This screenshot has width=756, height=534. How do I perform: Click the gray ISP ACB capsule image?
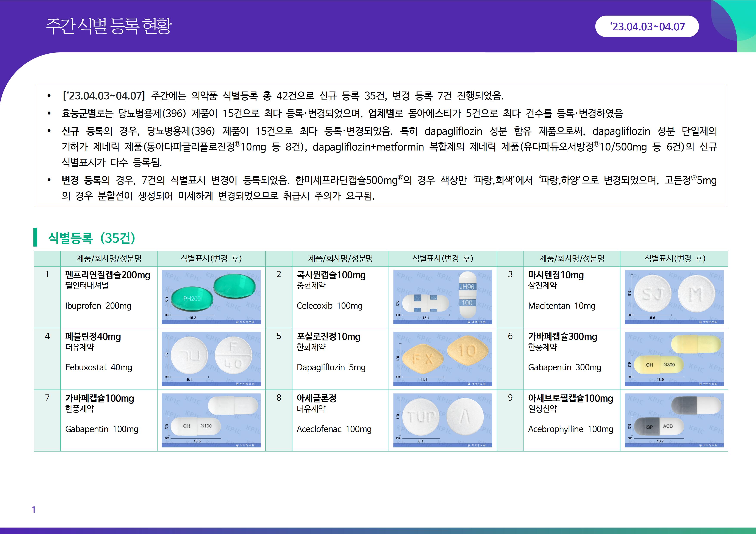point(674,420)
